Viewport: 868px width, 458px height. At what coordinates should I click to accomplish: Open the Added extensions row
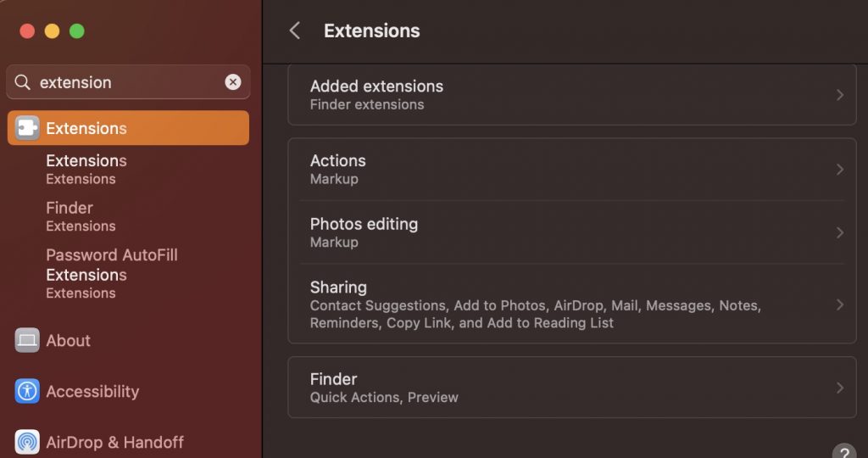pos(572,95)
